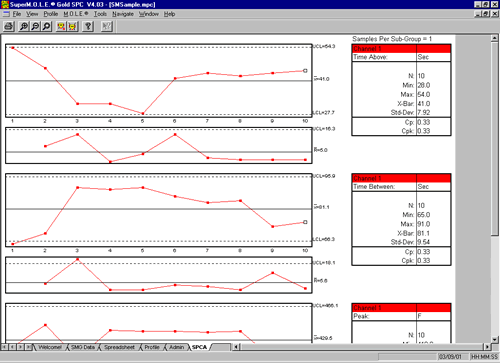Click the Std-Dev value 9.54
This screenshot has width=500, height=363.
(424, 242)
